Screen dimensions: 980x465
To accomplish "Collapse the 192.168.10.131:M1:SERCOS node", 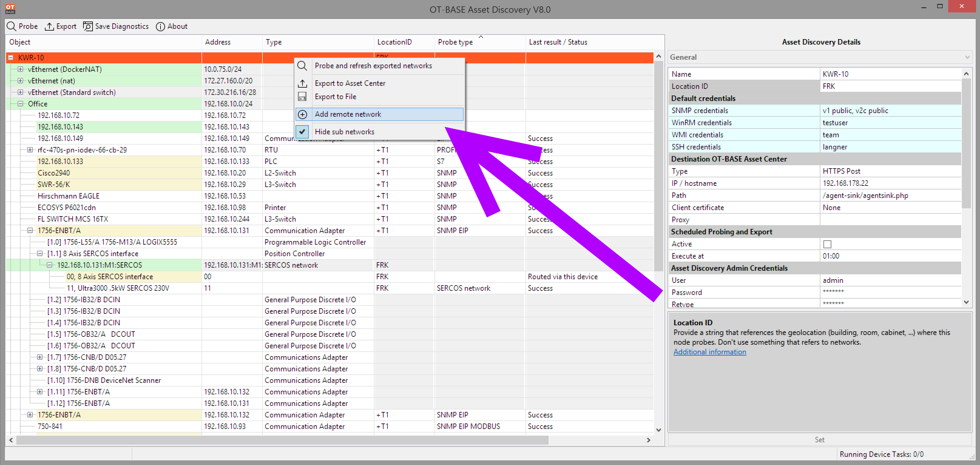I will pos(49,265).
